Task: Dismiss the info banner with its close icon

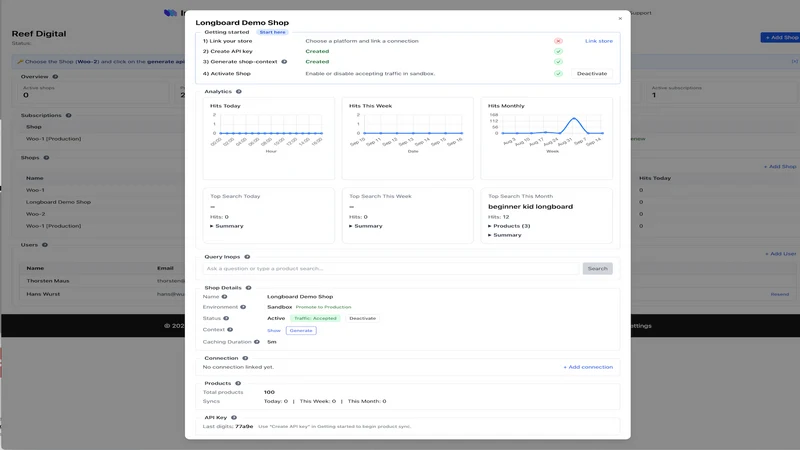Action: [794, 61]
